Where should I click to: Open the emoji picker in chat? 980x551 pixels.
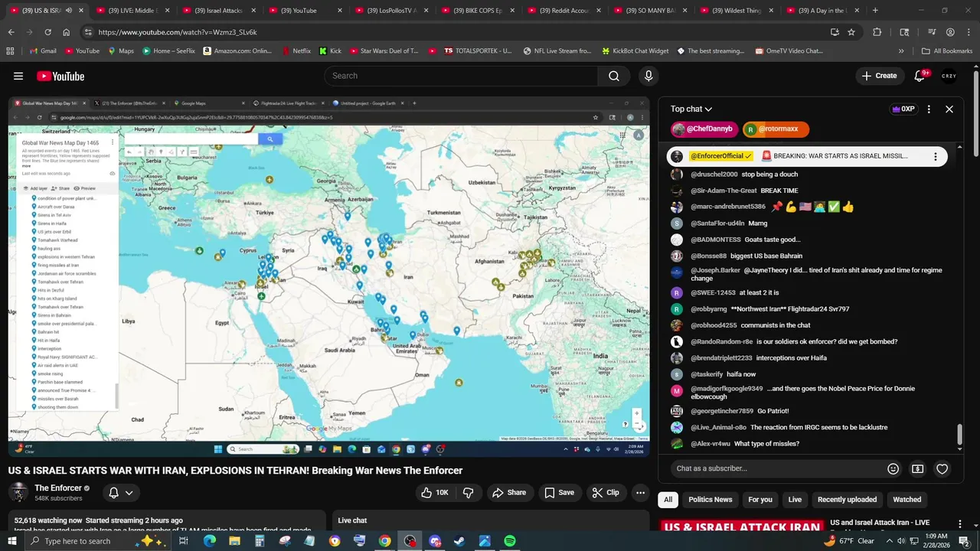pyautogui.click(x=893, y=468)
